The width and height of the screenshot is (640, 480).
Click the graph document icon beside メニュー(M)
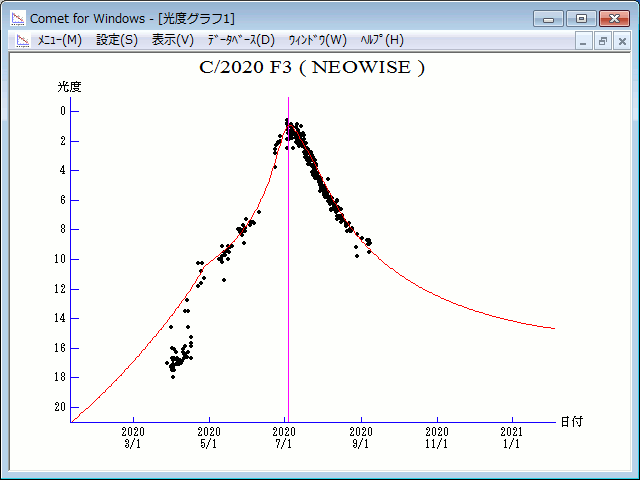pyautogui.click(x=22, y=40)
